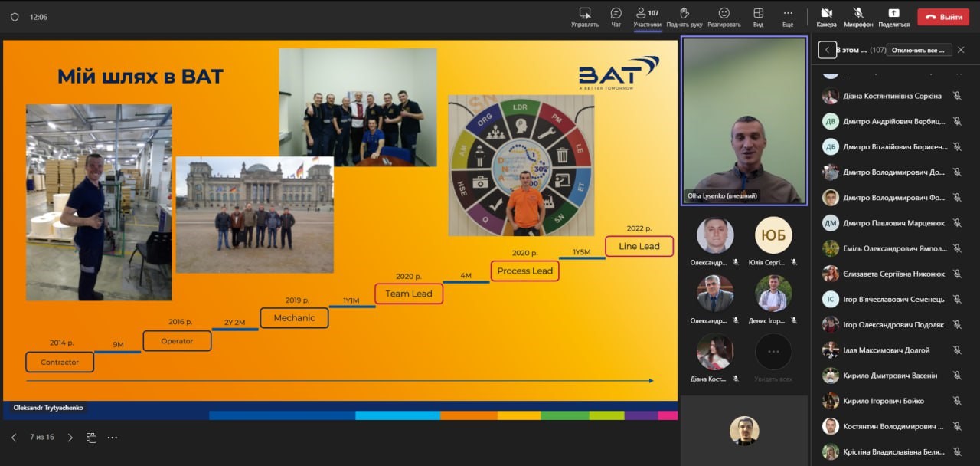Select the Денис Ігор... participant tile
Image resolution: width=980 pixels, height=466 pixels.
tap(773, 300)
